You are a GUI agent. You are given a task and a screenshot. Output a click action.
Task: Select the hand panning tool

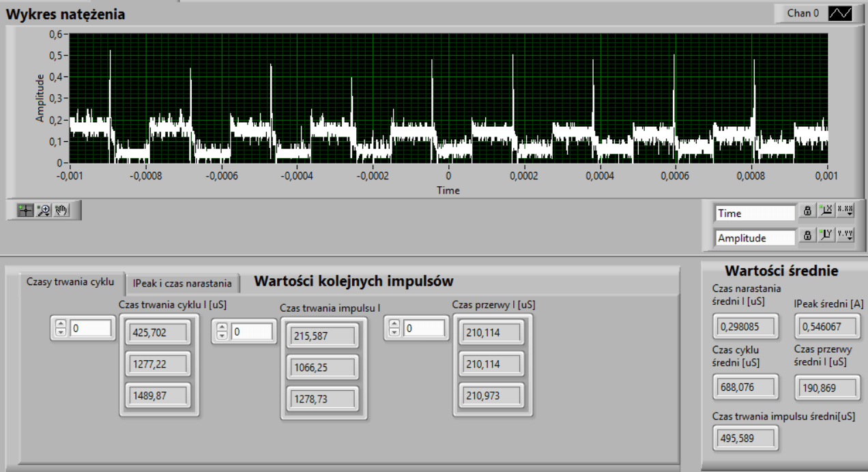click(61, 210)
